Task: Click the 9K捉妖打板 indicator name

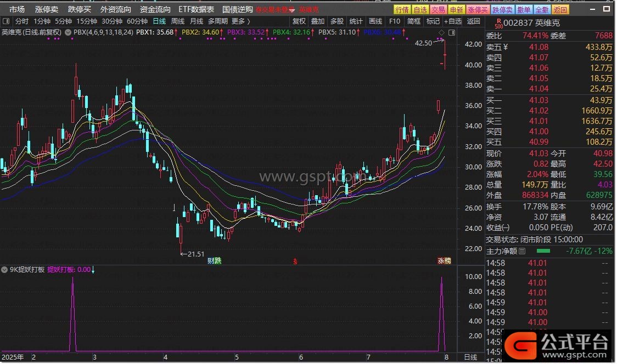Action: click(27, 270)
